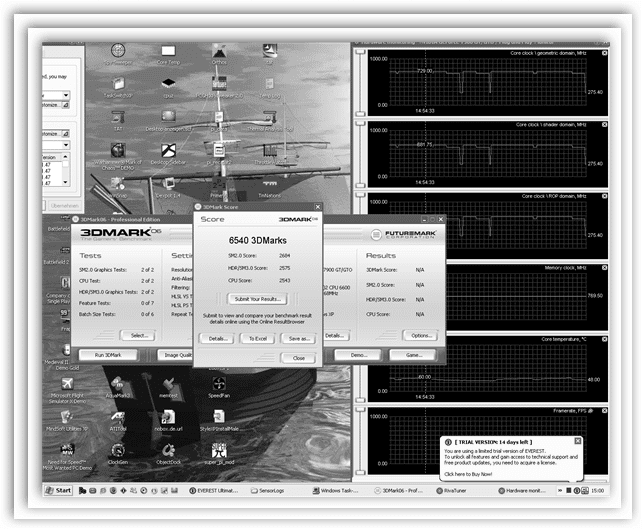Open the topmost dropdown in the left dialog
This screenshot has width=643, height=530.
66,96
